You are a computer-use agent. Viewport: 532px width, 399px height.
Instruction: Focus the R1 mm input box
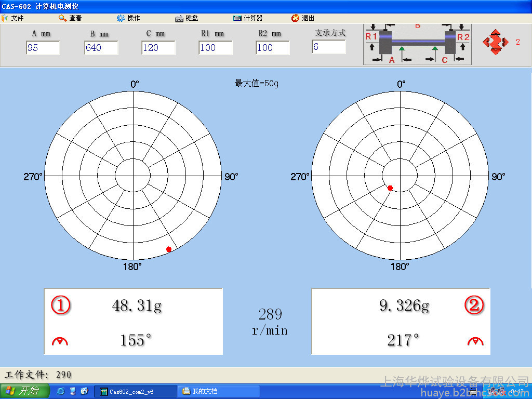click(x=215, y=48)
